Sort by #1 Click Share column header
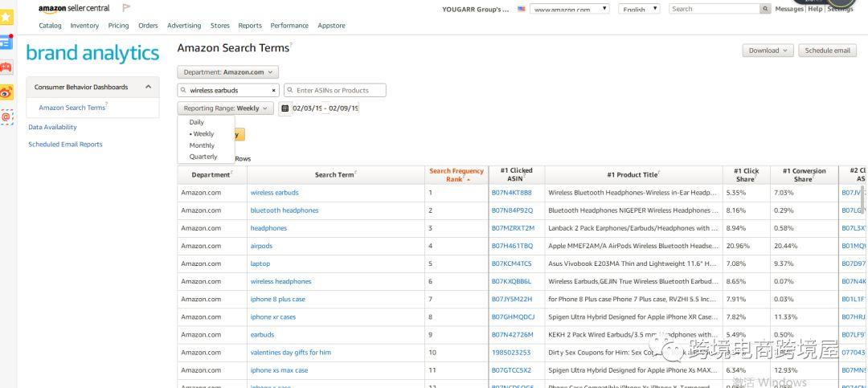The width and height of the screenshot is (868, 388). 746,175
